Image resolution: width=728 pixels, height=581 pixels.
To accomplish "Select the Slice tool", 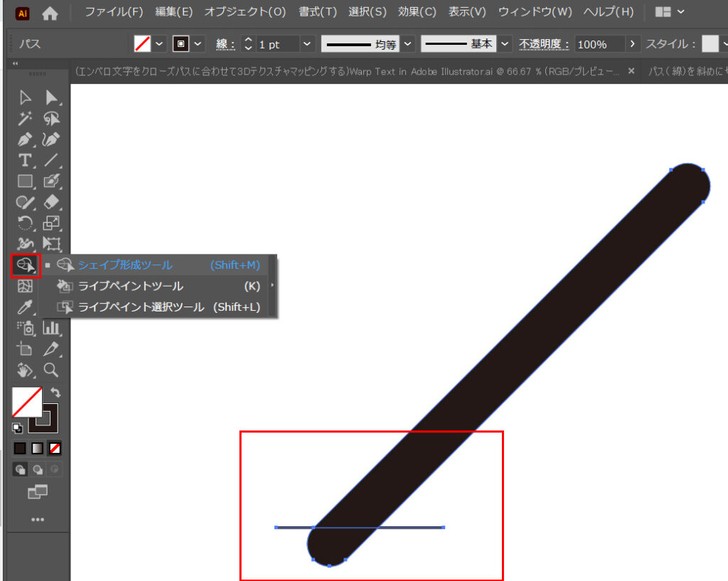I will 51,348.
